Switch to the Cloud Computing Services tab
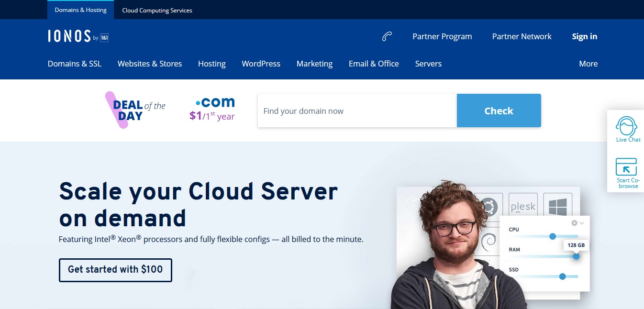This screenshot has height=309, width=644. (157, 10)
